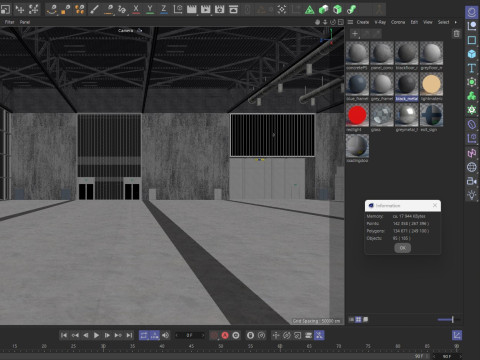Image resolution: width=480 pixels, height=360 pixels.
Task: Select the blue_frame material thumbnail
Action: tap(357, 84)
